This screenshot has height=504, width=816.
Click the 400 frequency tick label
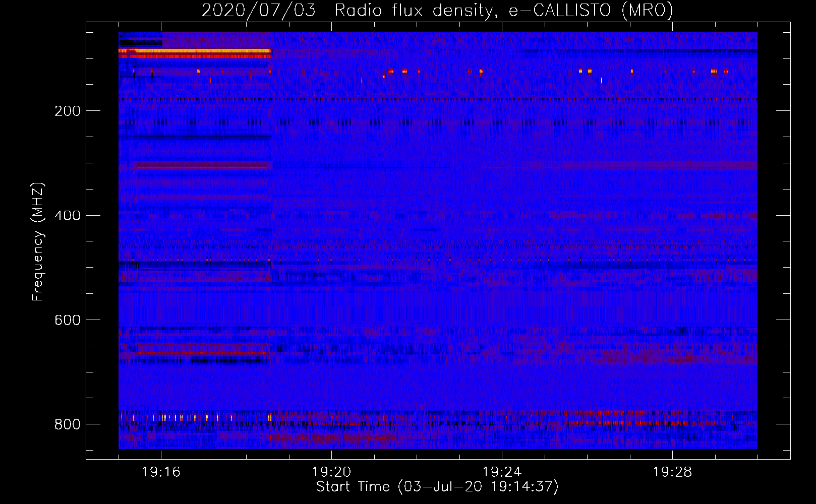pos(68,216)
